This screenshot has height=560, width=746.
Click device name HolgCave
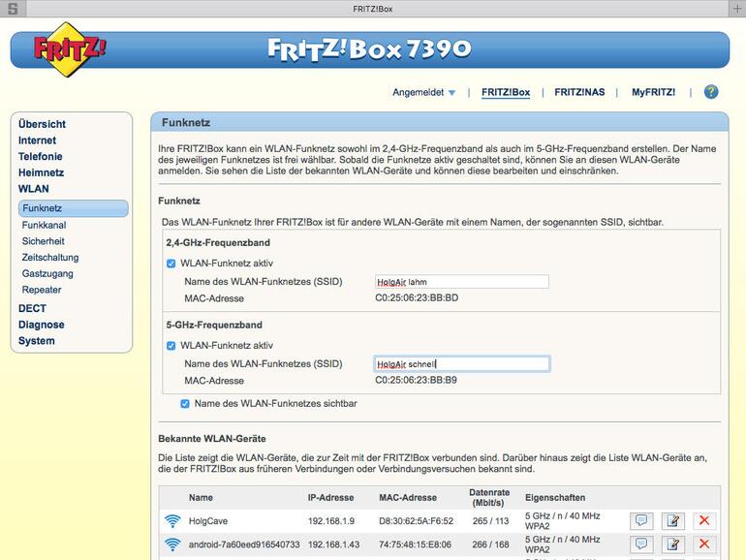[x=208, y=521]
